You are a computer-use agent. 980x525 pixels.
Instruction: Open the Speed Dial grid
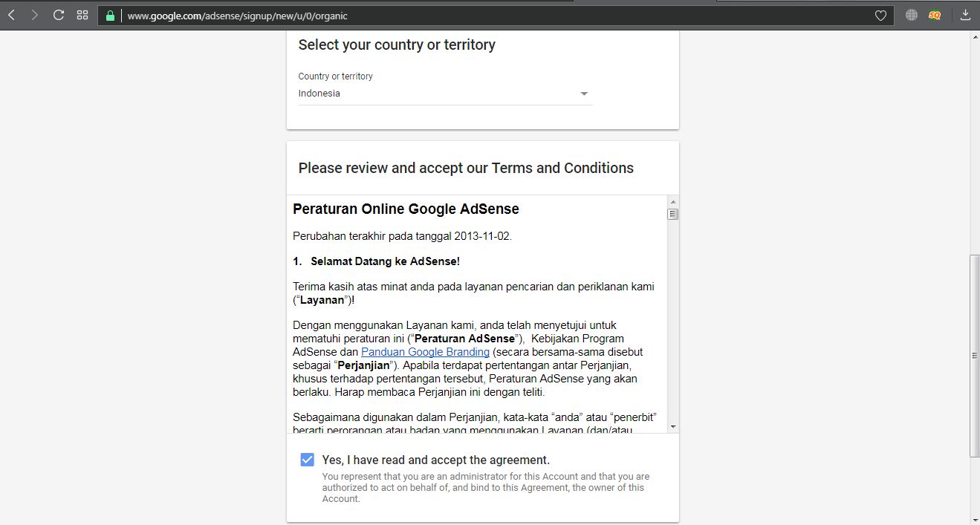pos(82,15)
